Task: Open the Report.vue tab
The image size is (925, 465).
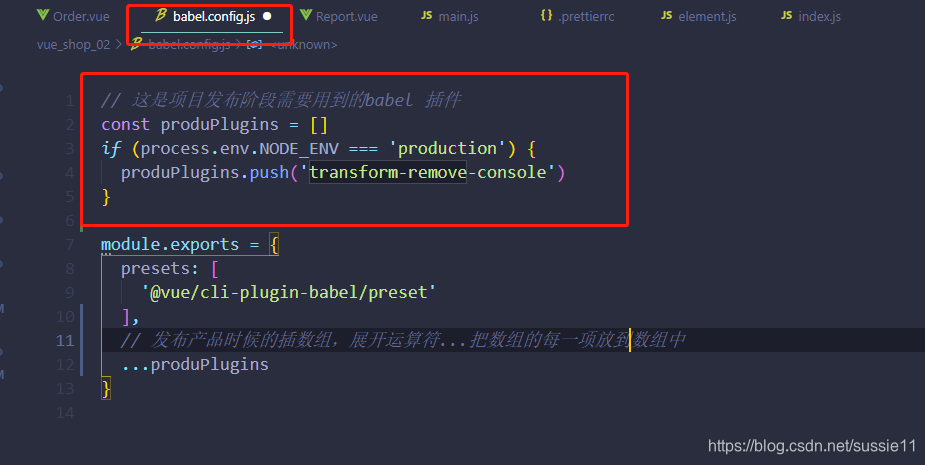Action: 339,17
